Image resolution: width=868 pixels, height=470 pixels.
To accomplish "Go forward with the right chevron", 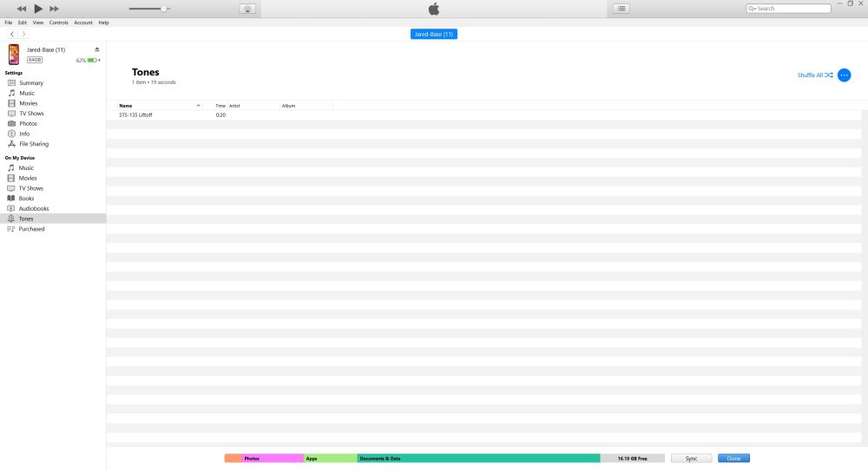I will [x=23, y=34].
